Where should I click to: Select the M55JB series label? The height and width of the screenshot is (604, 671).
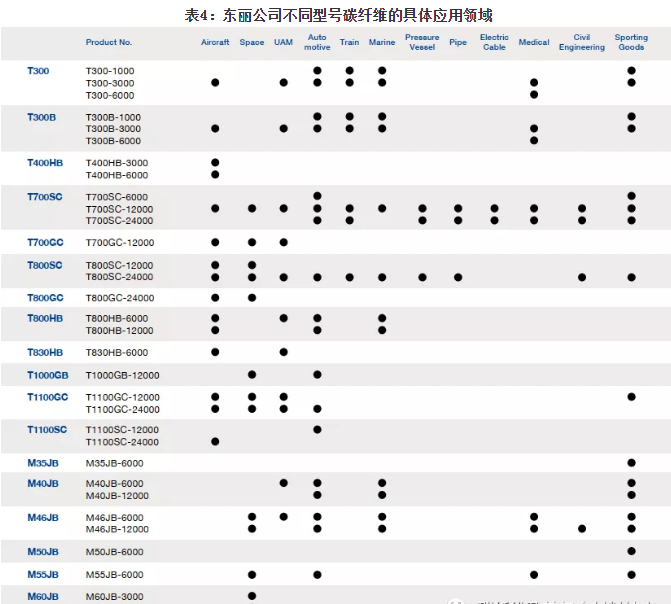43,574
